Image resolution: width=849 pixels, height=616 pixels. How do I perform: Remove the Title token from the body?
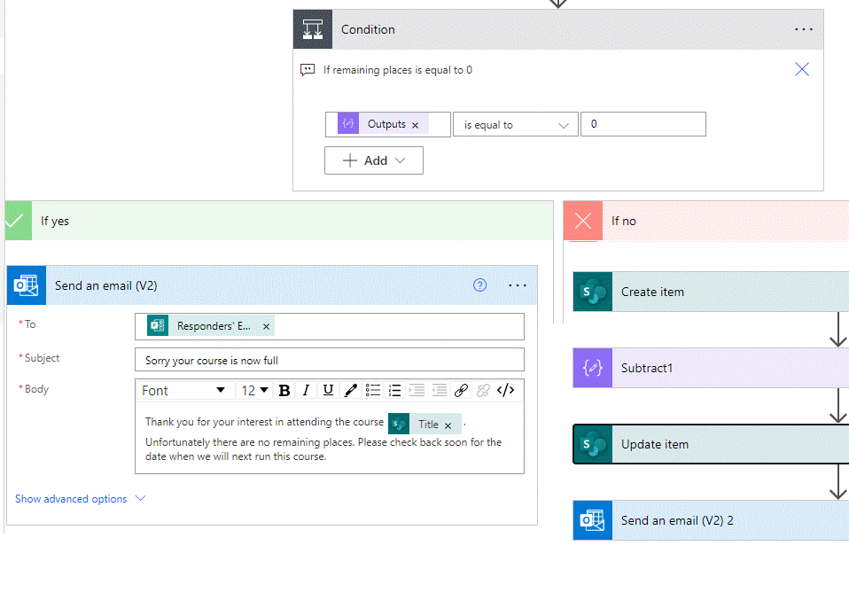448,425
